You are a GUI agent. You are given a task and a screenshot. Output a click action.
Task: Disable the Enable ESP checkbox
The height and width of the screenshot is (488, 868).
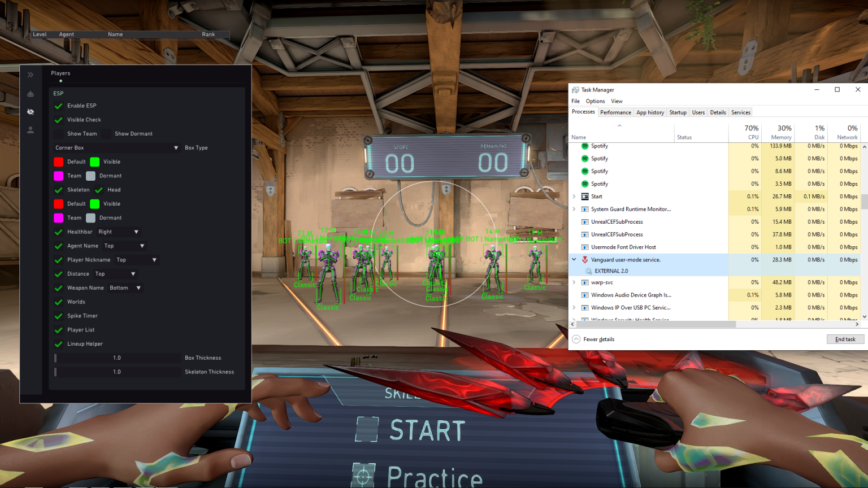58,106
